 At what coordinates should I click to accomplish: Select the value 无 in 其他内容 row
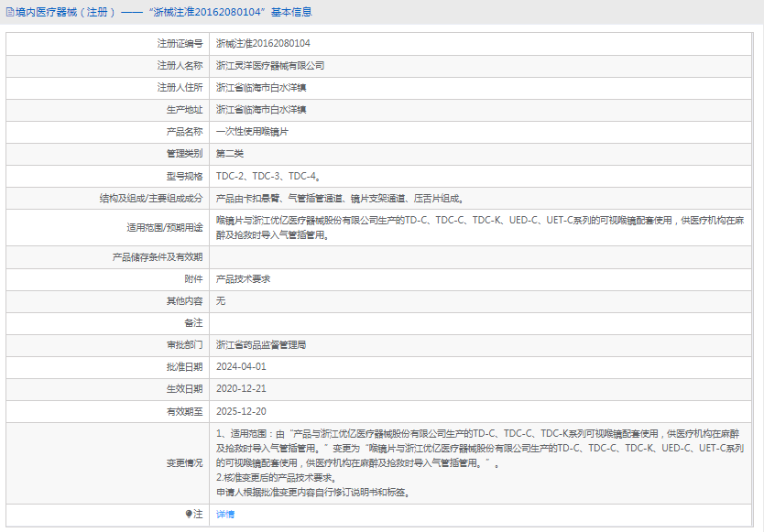pyautogui.click(x=221, y=300)
